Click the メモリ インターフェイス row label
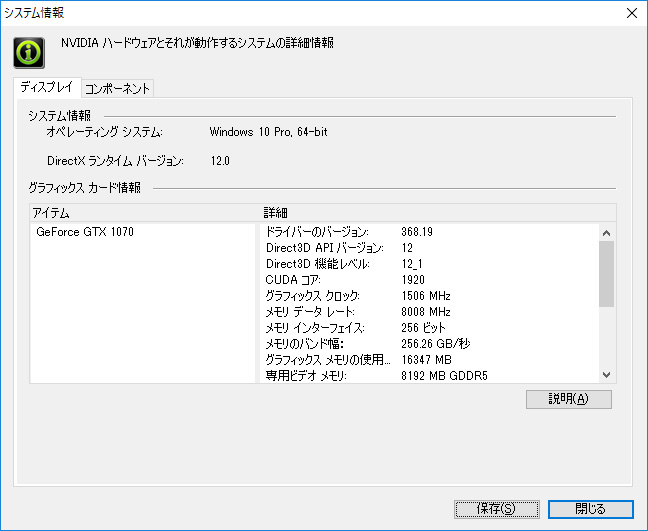The image size is (648, 531). pyautogui.click(x=315, y=328)
